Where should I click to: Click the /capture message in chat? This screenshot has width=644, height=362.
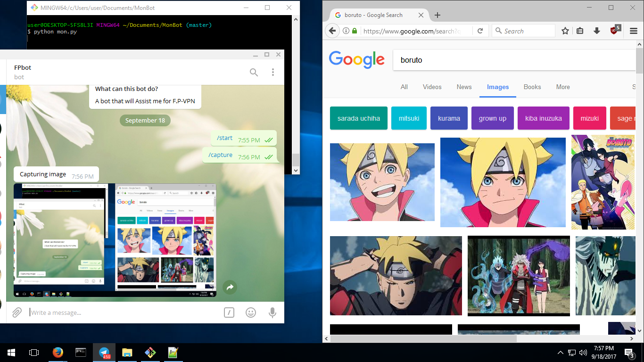239,155
